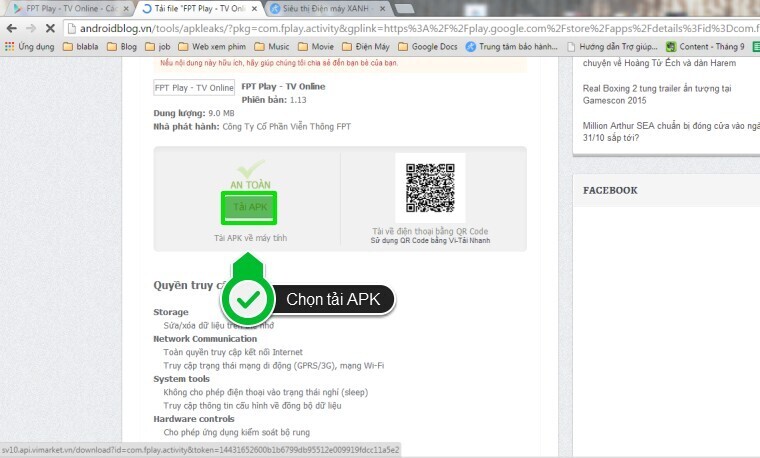Click the 'AN TOÀN' safety checkmark badge
Viewport: 760px width, 458px height.
pos(250,175)
